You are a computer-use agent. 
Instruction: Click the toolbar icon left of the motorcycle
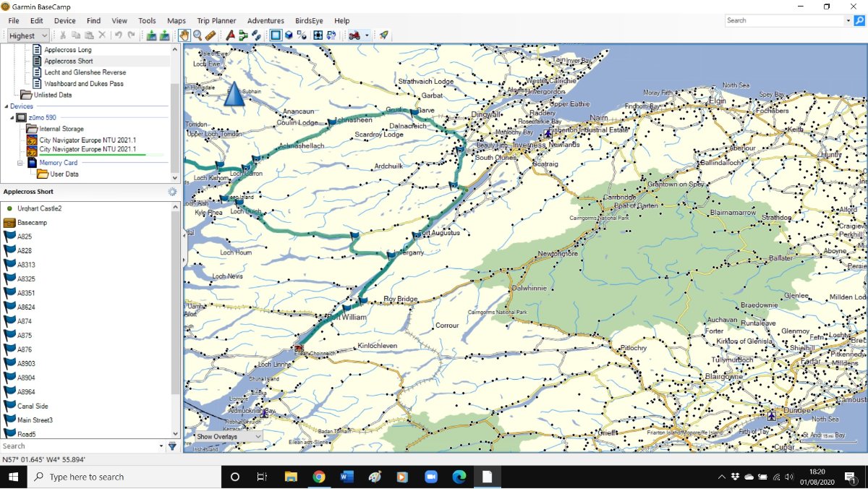[x=331, y=35]
